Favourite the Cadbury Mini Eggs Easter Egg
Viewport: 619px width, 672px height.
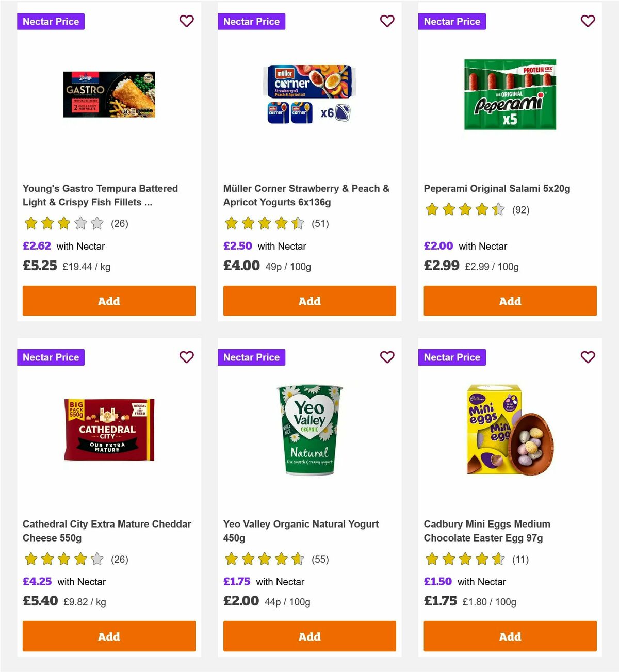(588, 357)
